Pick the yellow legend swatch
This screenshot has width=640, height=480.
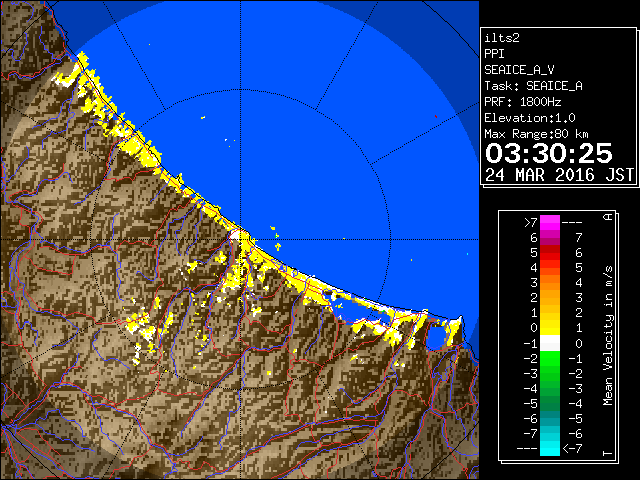click(x=550, y=328)
